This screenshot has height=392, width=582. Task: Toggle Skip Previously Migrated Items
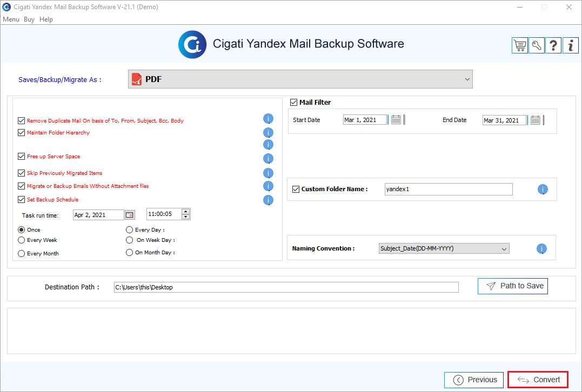(x=22, y=173)
